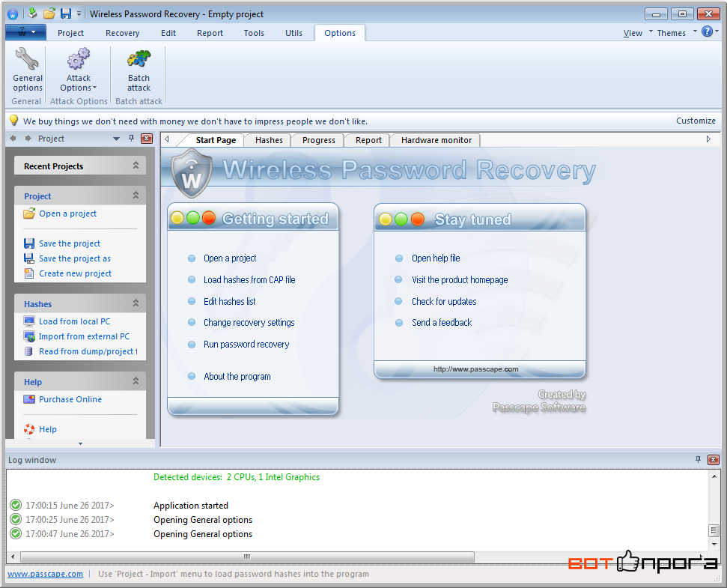Click the http://www.passcape.com link in Stay tuned
The width and height of the screenshot is (727, 588).
point(475,369)
